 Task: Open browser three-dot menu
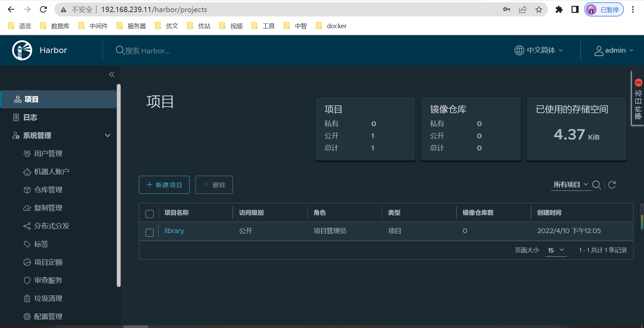click(x=633, y=9)
